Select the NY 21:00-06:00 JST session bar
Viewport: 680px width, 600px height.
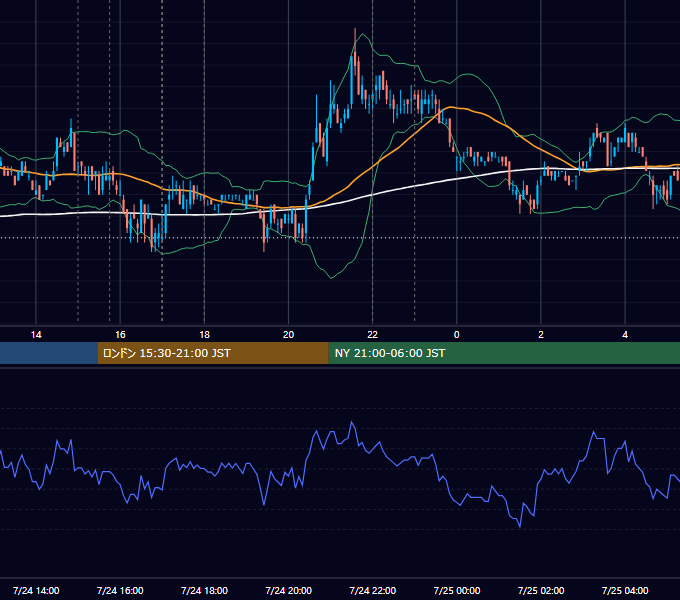click(504, 353)
